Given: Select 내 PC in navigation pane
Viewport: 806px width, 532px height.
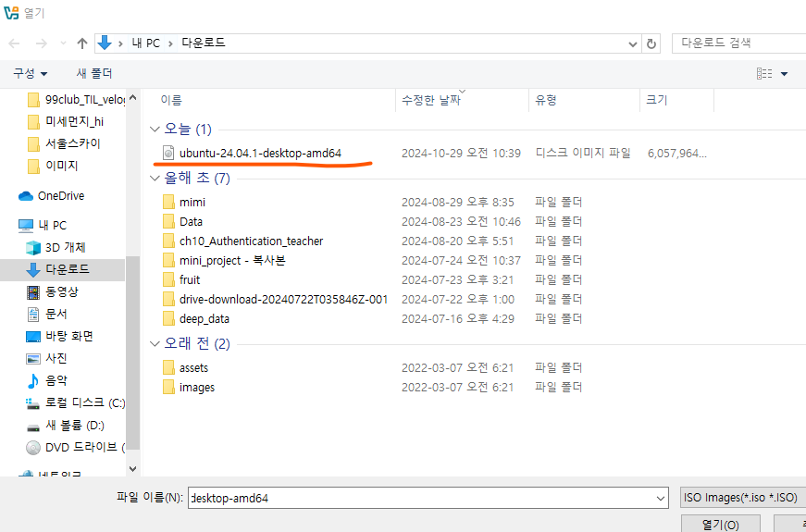Looking at the screenshot, I should click(43, 225).
